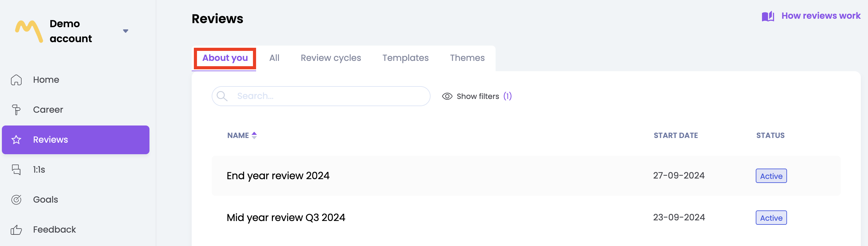This screenshot has width=868, height=246.
Task: Click the magnifying glass search icon
Action: (x=222, y=96)
